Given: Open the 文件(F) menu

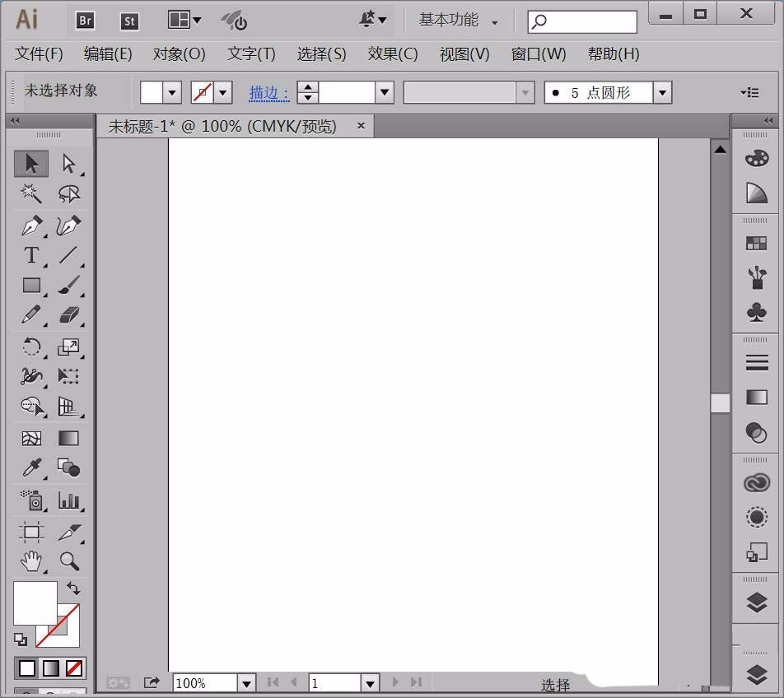Looking at the screenshot, I should [39, 54].
